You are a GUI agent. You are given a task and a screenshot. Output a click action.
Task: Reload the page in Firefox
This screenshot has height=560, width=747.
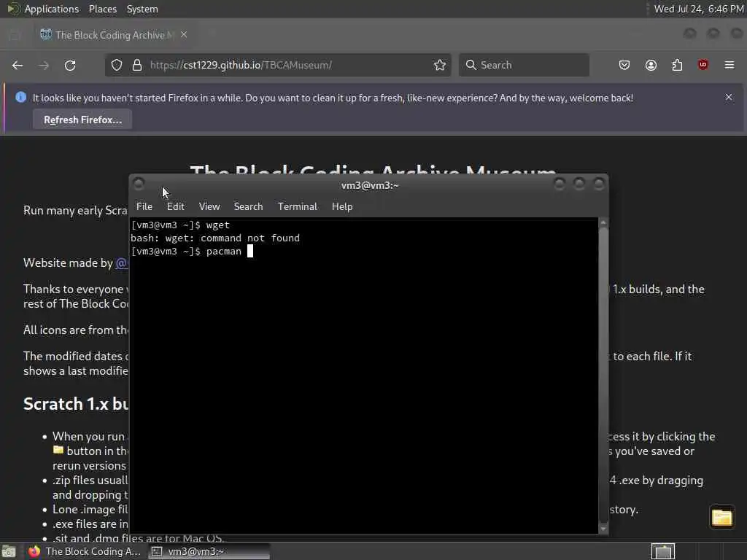click(70, 65)
